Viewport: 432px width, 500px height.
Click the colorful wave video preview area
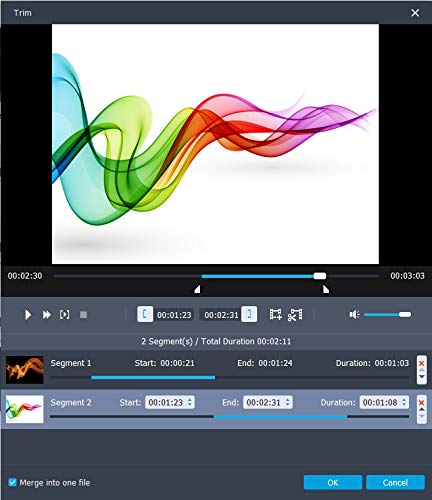tap(215, 144)
